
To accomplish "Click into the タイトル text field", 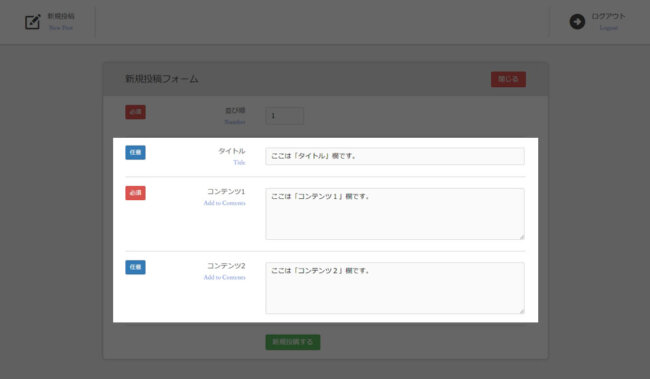I will tap(395, 156).
